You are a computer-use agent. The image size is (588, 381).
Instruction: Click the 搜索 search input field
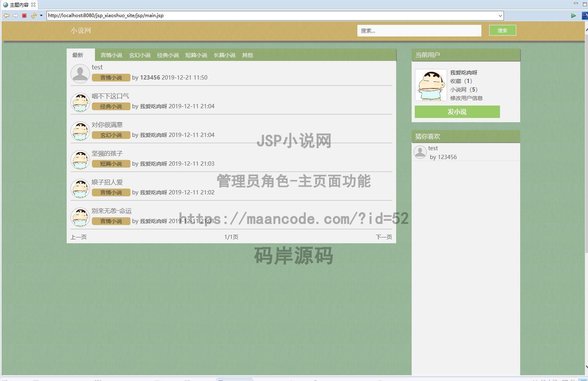(419, 31)
